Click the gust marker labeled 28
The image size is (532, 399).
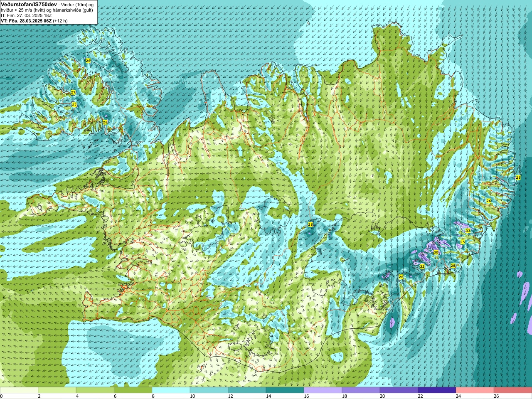[453, 266]
